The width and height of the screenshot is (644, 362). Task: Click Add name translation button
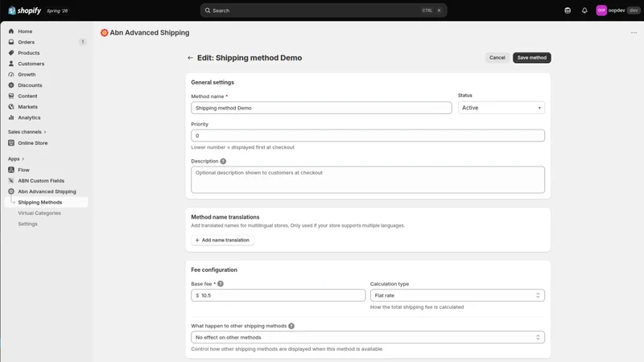pyautogui.click(x=222, y=240)
